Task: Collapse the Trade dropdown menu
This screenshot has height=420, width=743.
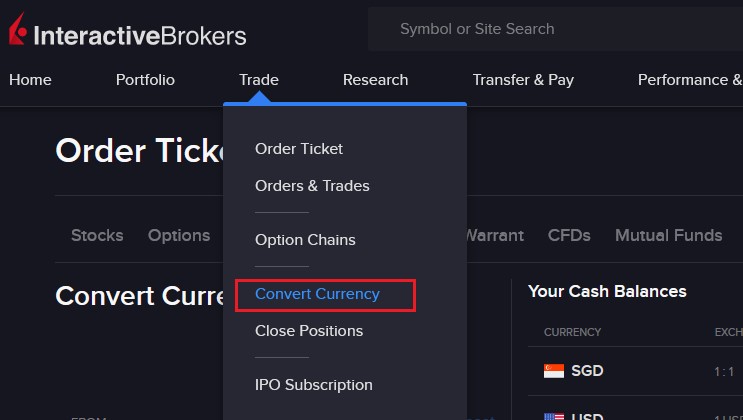Action: click(x=259, y=80)
